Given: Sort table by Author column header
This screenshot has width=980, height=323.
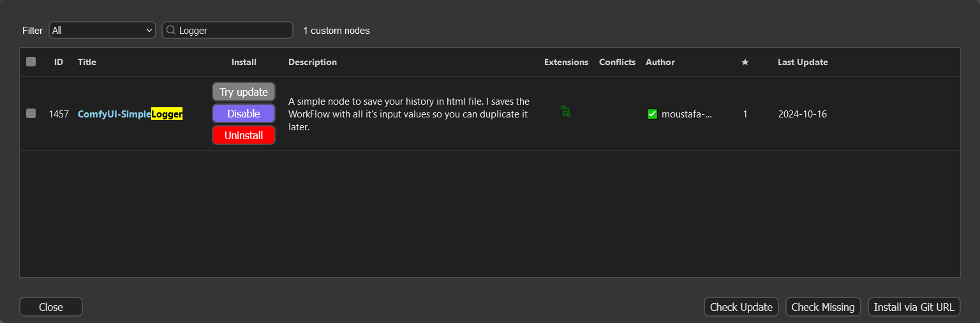Looking at the screenshot, I should (x=660, y=62).
